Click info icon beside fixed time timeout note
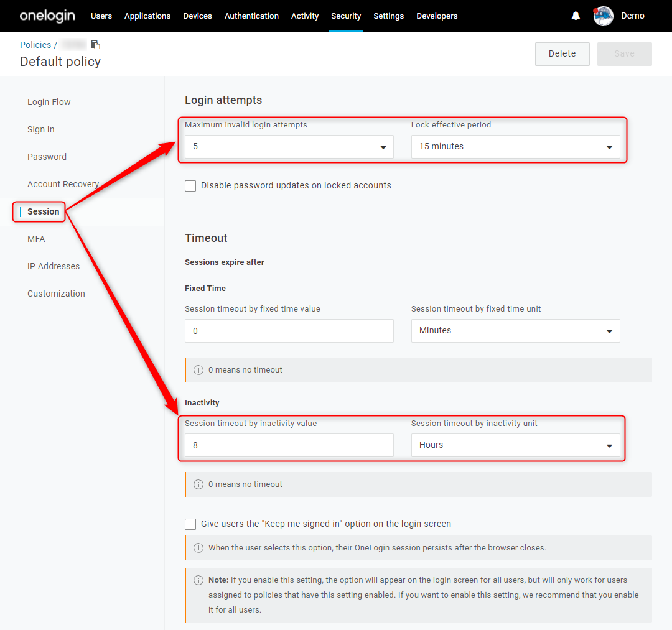Viewport: 672px width, 630px height. pos(198,370)
